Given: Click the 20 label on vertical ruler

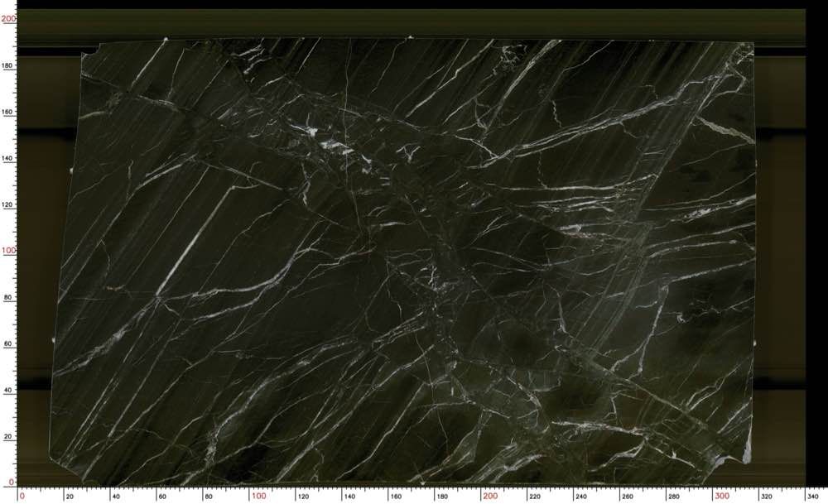Looking at the screenshot, I should (10, 435).
